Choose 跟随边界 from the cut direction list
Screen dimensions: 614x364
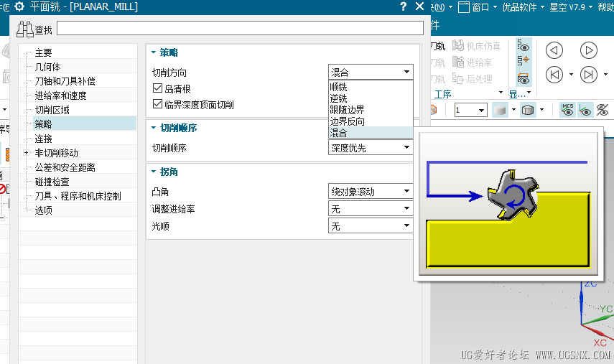pos(371,110)
